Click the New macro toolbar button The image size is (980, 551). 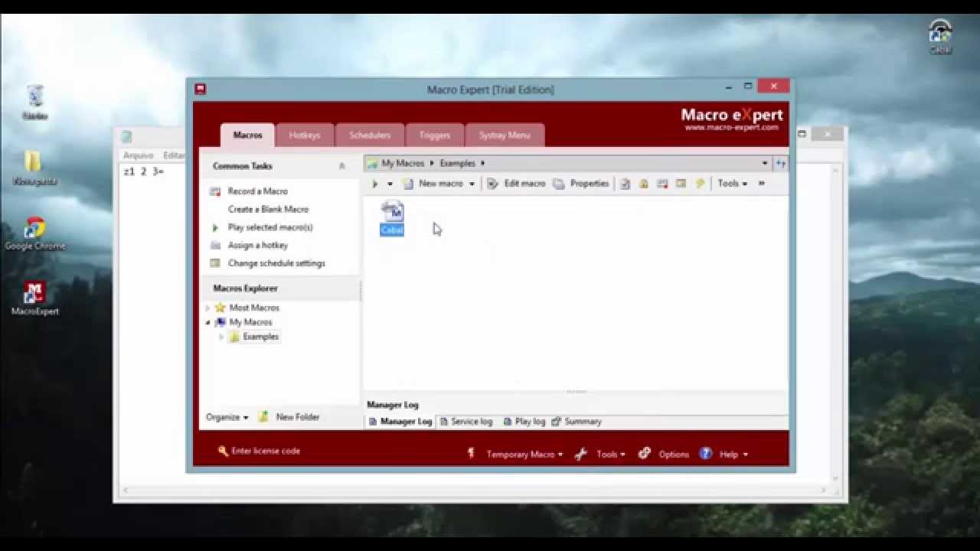433,184
